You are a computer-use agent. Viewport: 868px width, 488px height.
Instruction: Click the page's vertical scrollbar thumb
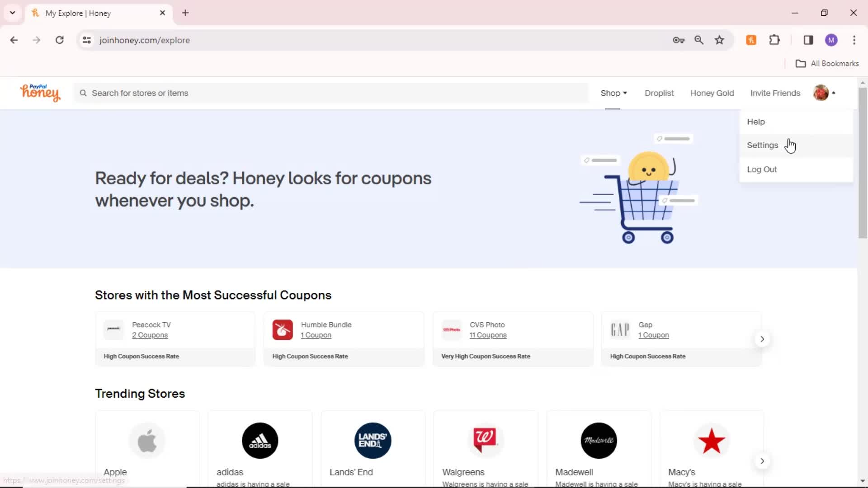pos(863,163)
